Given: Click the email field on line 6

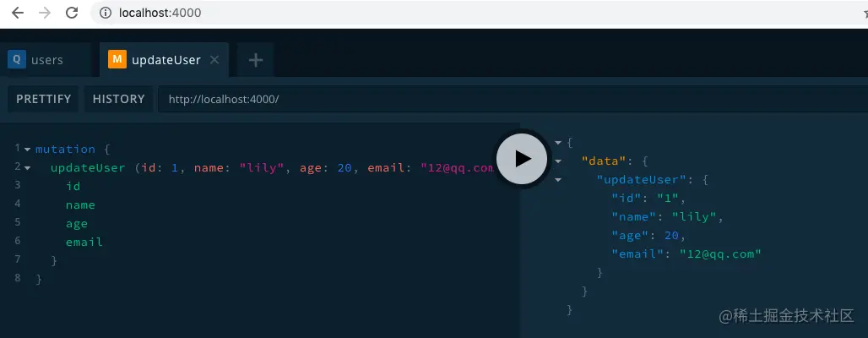Looking at the screenshot, I should pyautogui.click(x=84, y=243).
